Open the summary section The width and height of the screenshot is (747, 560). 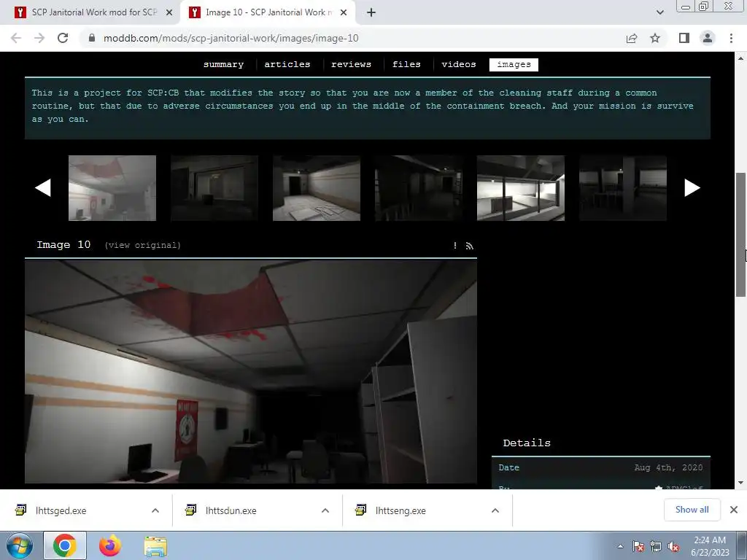[x=223, y=64]
